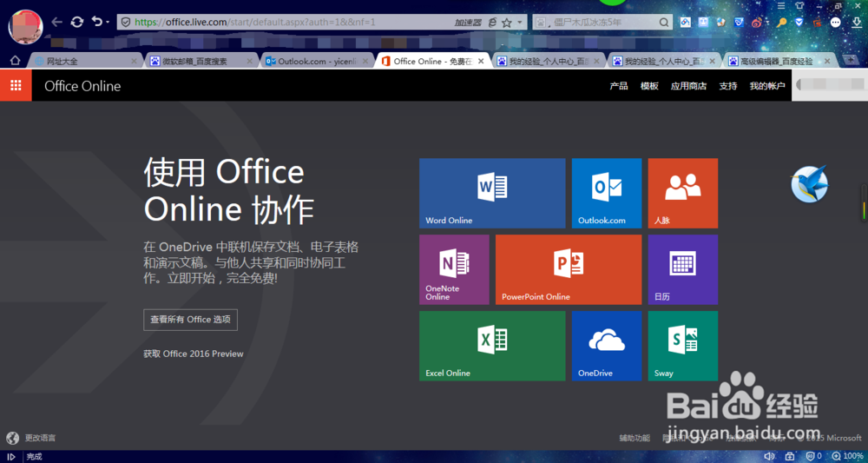Switch browser core with the IE icon

(x=493, y=23)
